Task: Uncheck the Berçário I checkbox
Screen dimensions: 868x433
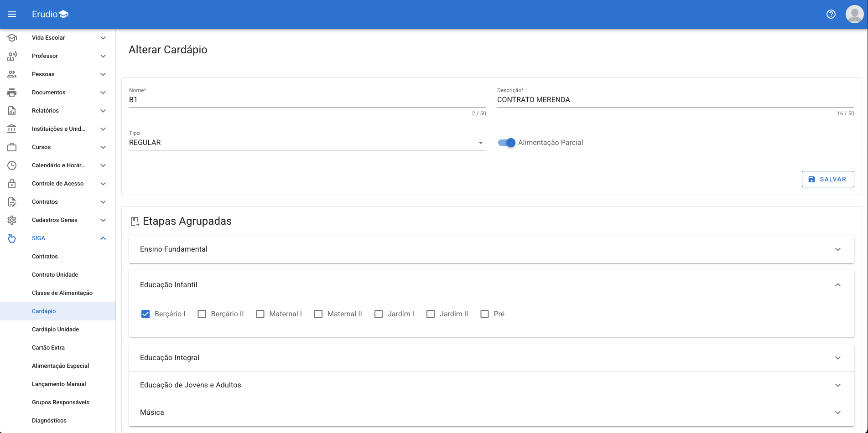Action: (146, 314)
